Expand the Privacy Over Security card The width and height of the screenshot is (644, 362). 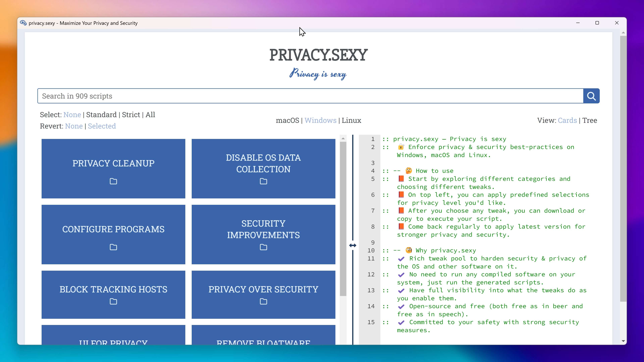(263, 295)
